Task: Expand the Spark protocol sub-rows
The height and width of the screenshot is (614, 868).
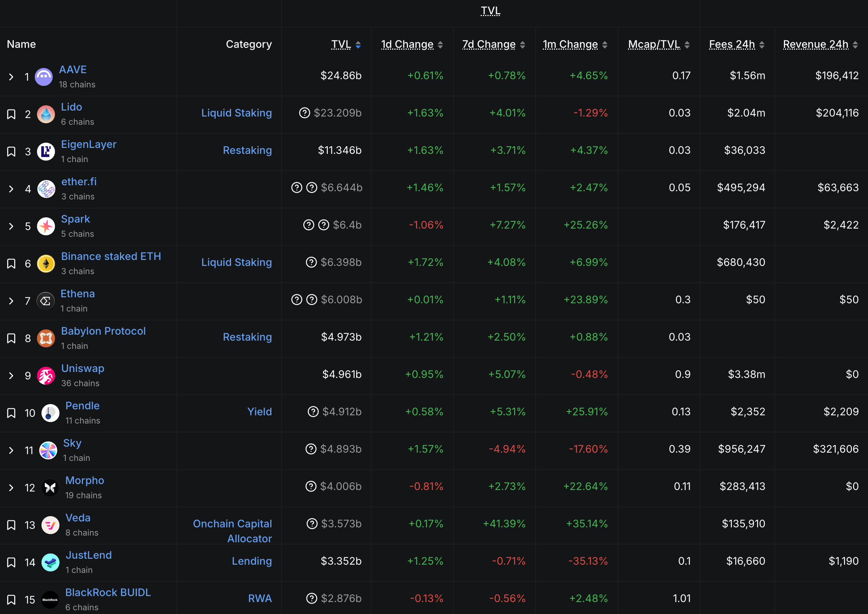Action: click(x=11, y=226)
